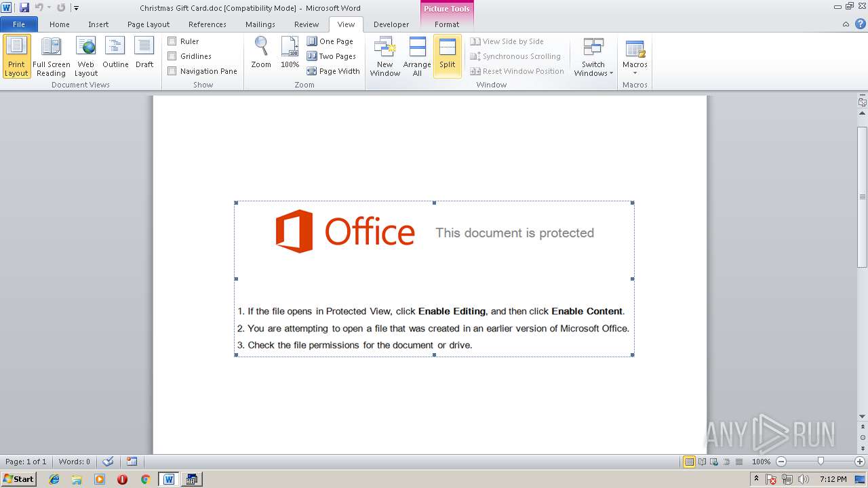Switch to the Insert tab
The image size is (868, 488).
coord(98,24)
